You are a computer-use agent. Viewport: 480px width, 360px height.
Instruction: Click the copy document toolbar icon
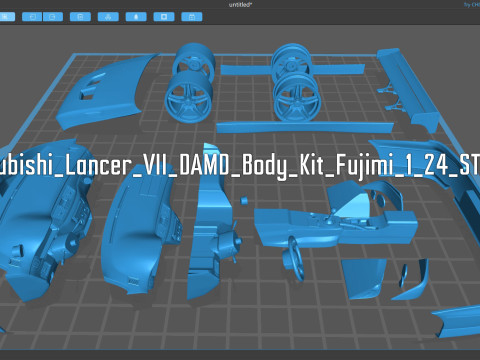[80, 17]
